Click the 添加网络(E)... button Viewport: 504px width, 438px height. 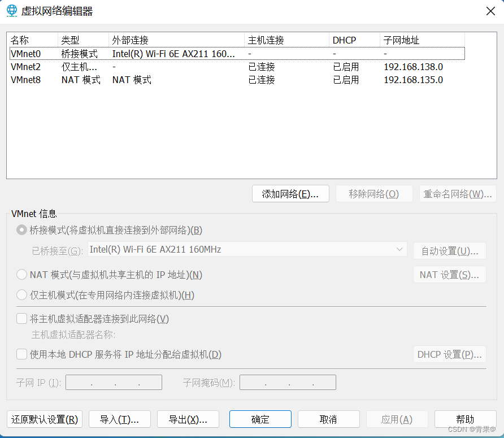click(x=290, y=194)
